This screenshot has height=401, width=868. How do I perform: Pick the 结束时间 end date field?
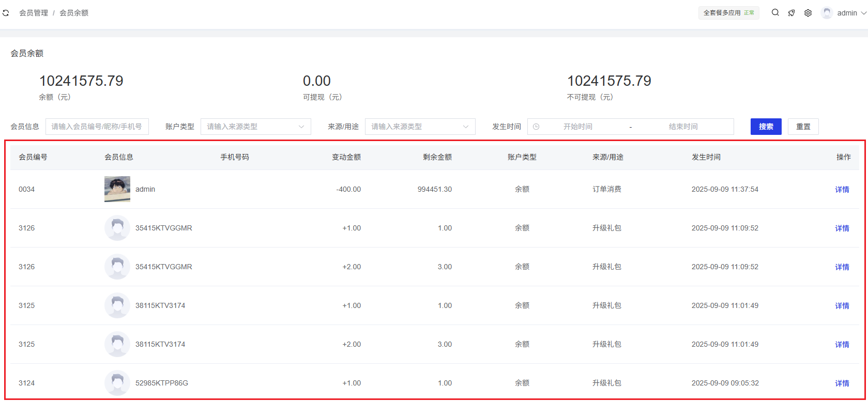[x=683, y=127]
